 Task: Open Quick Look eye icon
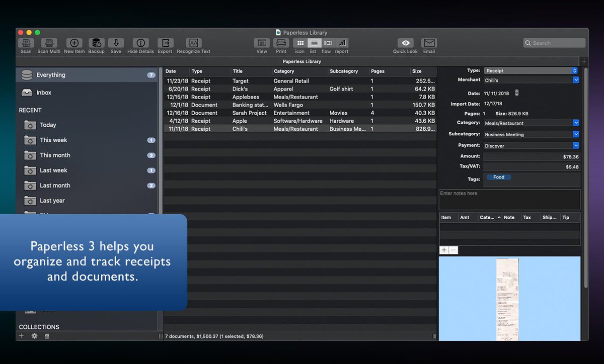[x=405, y=43]
